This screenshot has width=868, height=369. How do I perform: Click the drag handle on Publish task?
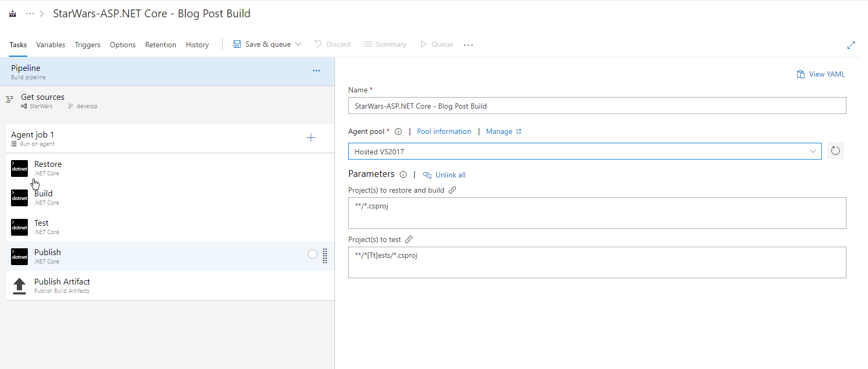click(325, 256)
